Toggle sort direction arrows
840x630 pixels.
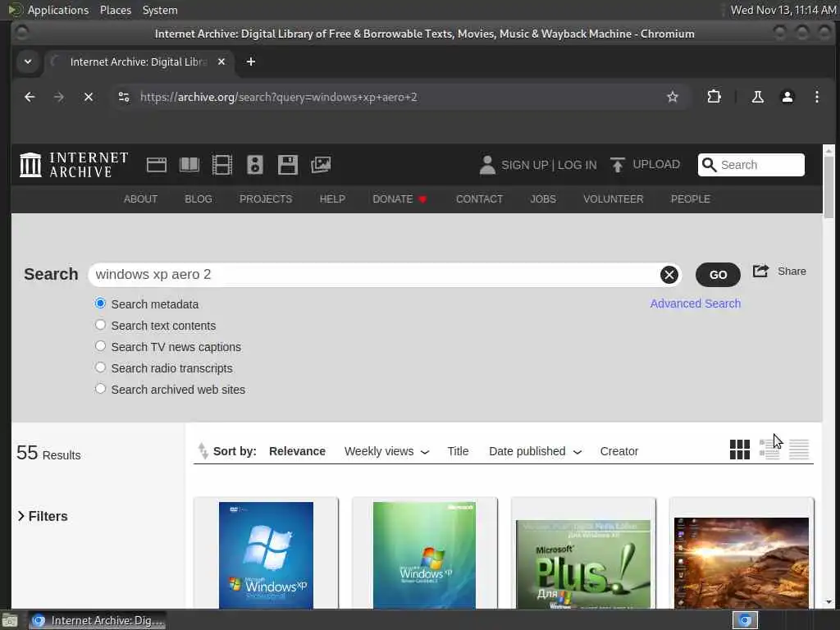(x=203, y=450)
